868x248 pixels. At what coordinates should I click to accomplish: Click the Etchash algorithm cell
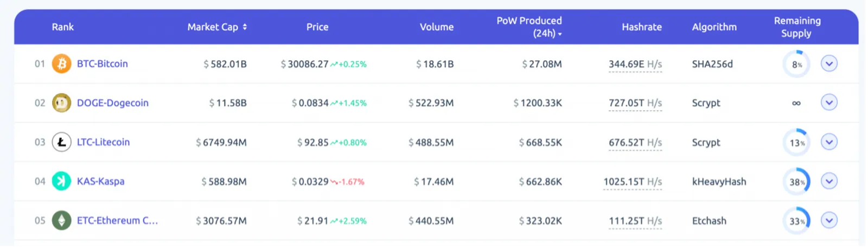point(709,221)
